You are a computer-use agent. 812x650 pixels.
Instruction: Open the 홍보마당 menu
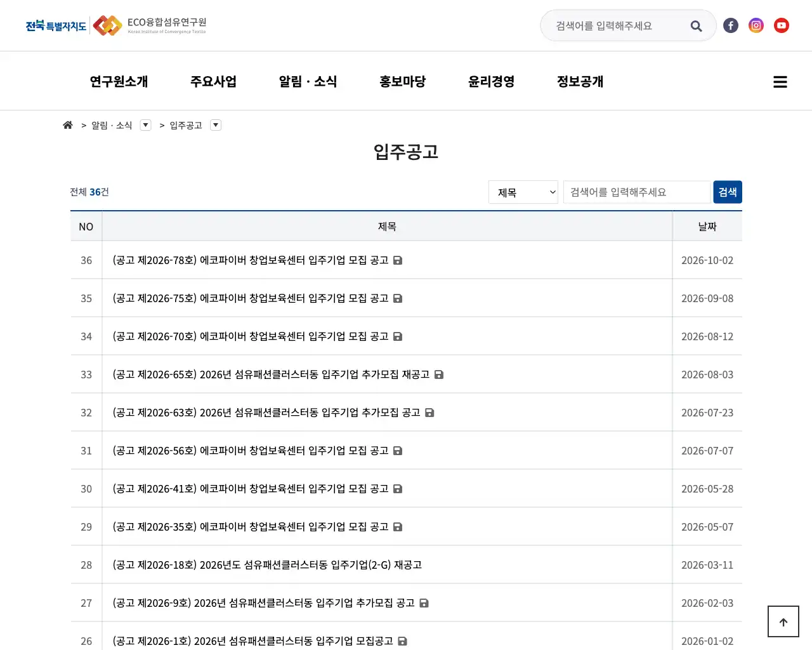point(402,81)
